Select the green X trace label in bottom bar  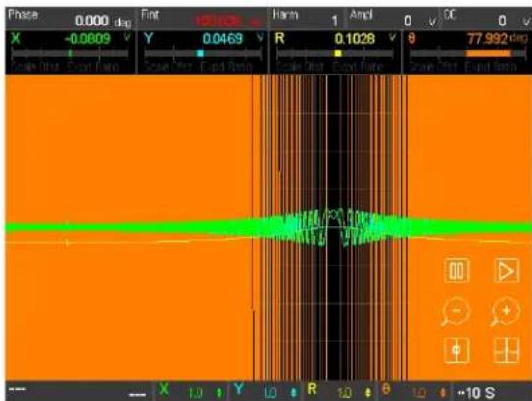(x=164, y=389)
